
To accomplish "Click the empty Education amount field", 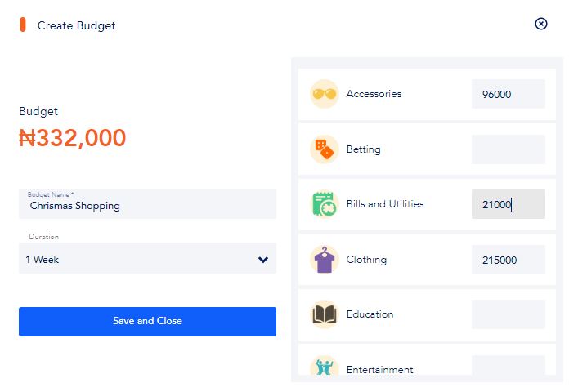I will coord(508,314).
